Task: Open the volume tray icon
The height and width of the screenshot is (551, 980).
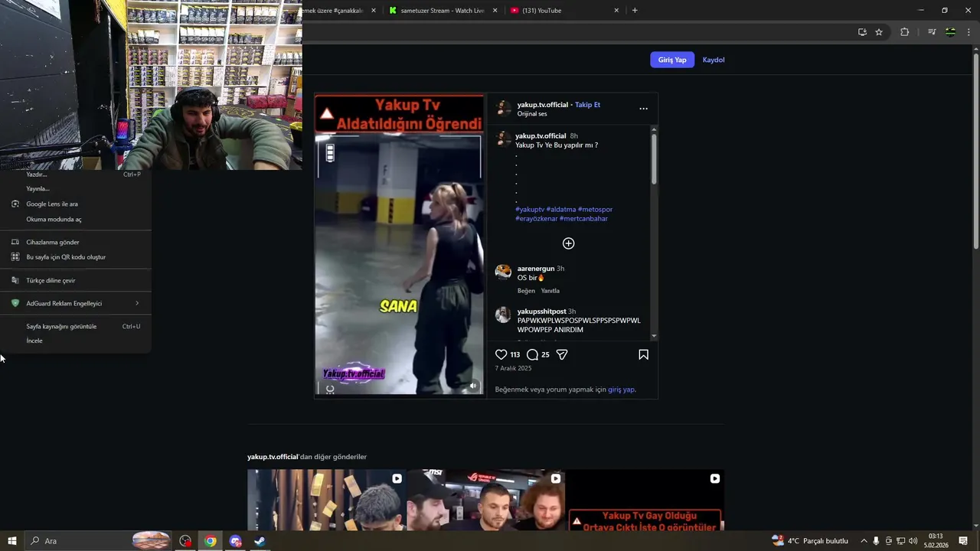Action: coord(913,541)
